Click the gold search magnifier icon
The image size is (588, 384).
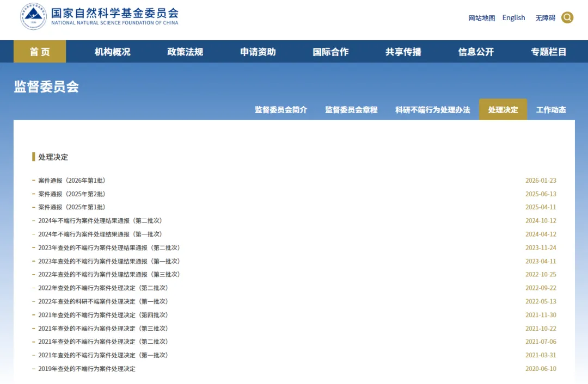coord(567,18)
